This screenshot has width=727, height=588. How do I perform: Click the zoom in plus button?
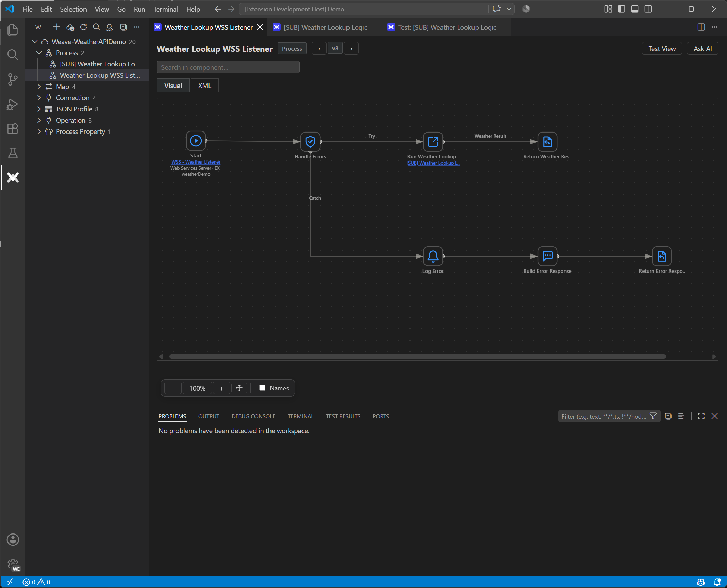221,388
